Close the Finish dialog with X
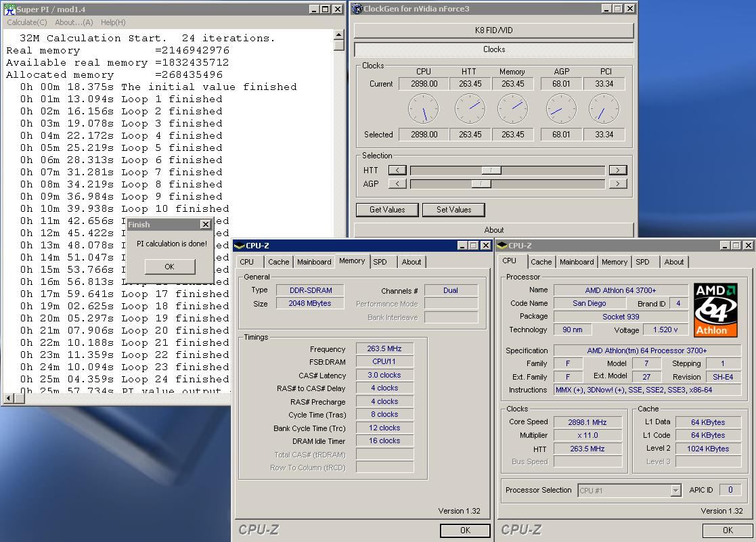This screenshot has height=542, width=756. tap(205, 225)
